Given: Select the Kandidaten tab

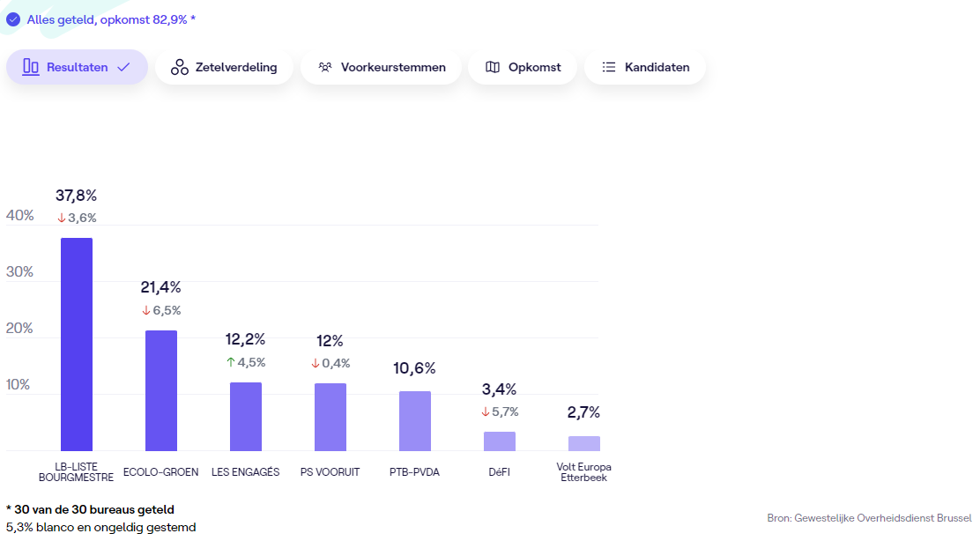Looking at the screenshot, I should 645,67.
